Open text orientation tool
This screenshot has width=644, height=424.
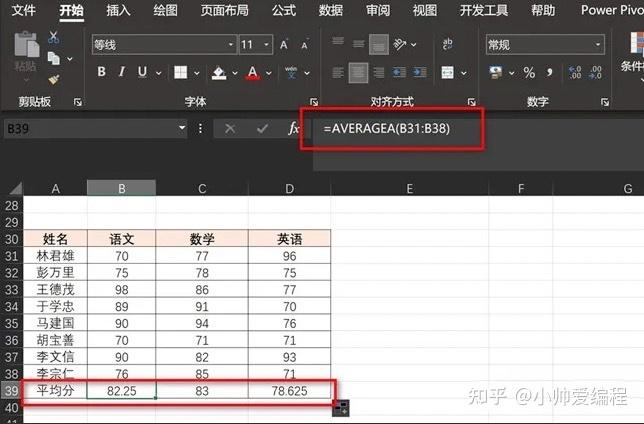(x=400, y=44)
